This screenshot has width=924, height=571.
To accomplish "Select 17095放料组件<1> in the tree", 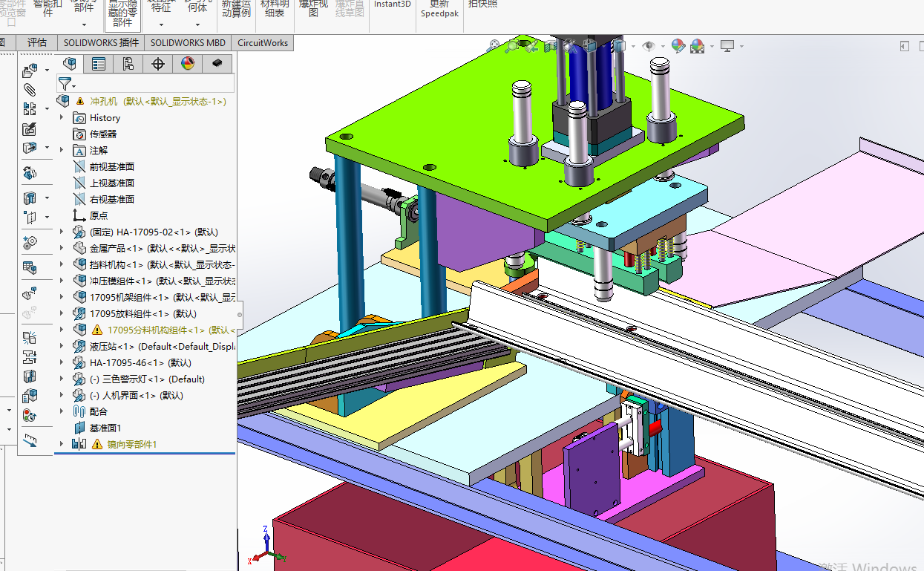I will 129,313.
